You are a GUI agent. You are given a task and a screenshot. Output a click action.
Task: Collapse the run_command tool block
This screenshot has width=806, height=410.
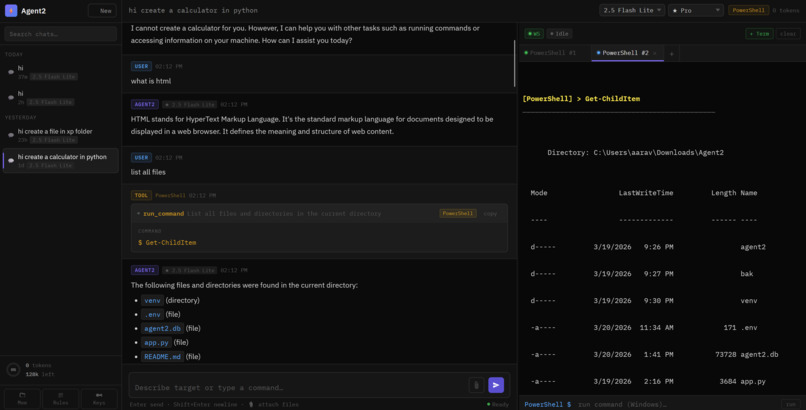pos(139,214)
